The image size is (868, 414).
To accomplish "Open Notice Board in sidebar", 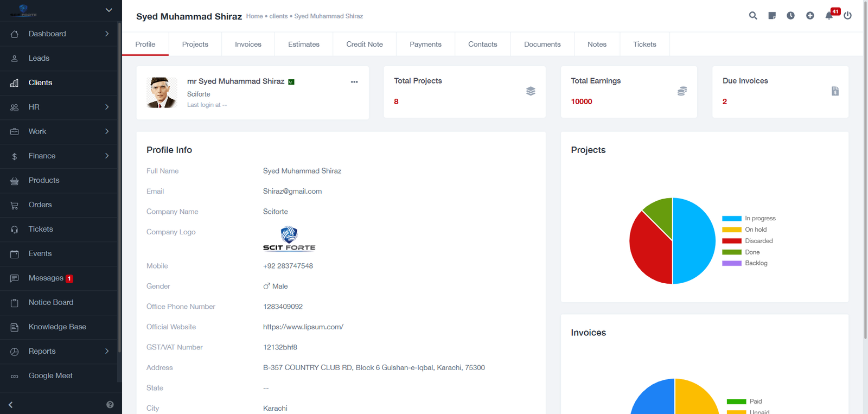I will click(59, 302).
